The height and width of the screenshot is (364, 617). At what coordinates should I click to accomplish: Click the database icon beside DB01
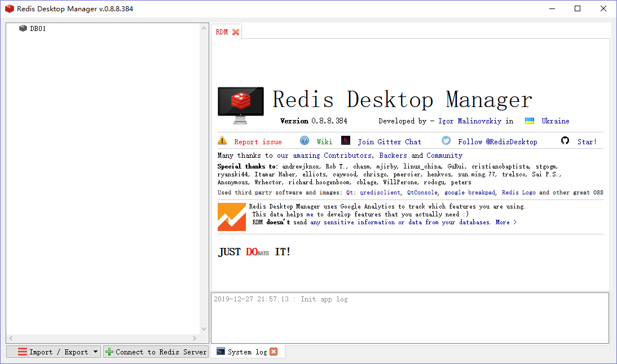coord(23,28)
